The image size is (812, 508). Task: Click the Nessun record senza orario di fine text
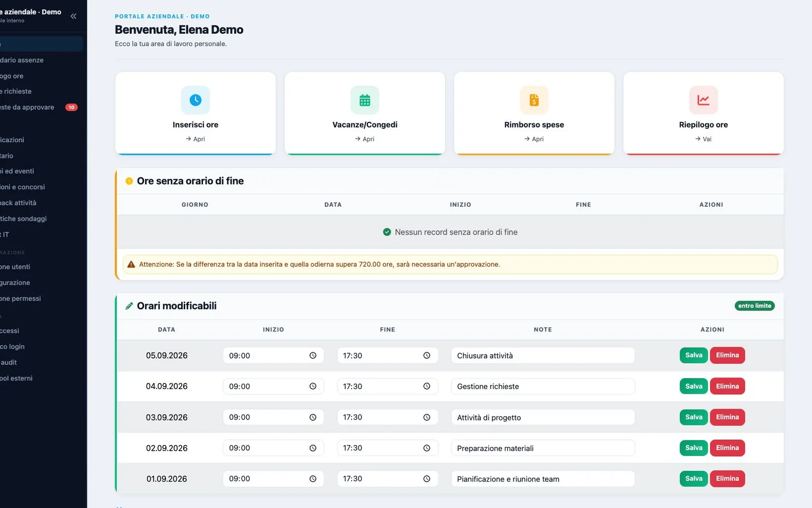point(456,232)
